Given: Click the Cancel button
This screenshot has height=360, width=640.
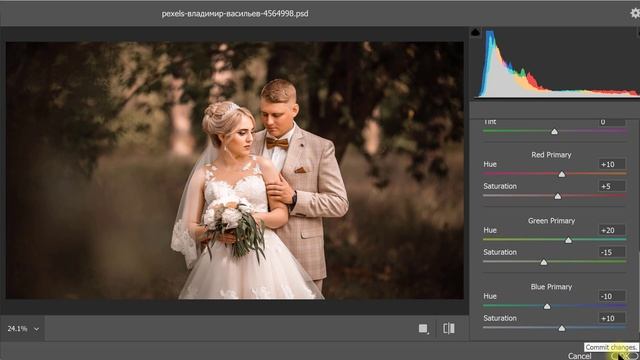Looking at the screenshot, I should click(580, 356).
